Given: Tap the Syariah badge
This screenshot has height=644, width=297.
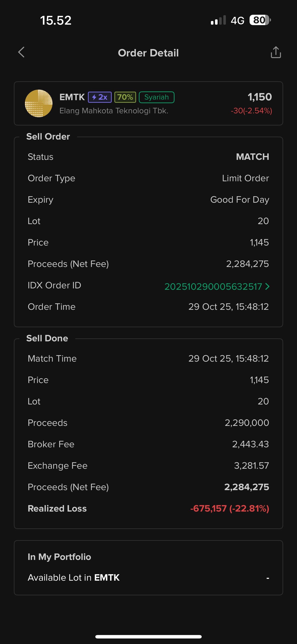Looking at the screenshot, I should tap(157, 97).
